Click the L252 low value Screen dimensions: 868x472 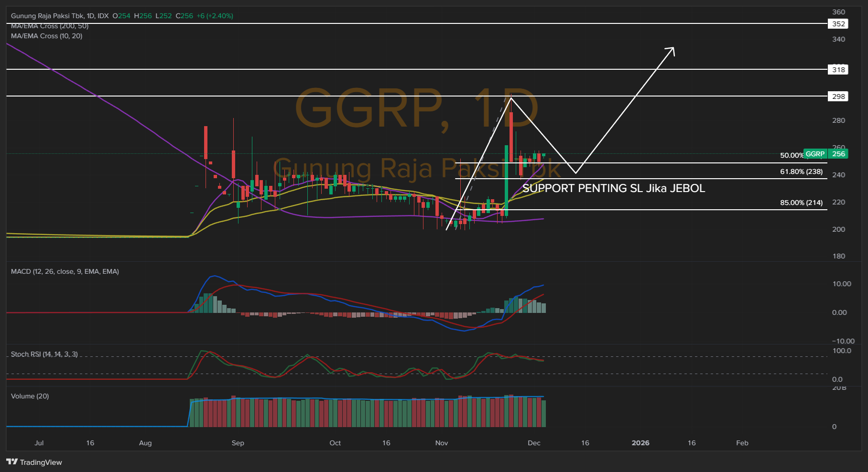click(x=163, y=16)
